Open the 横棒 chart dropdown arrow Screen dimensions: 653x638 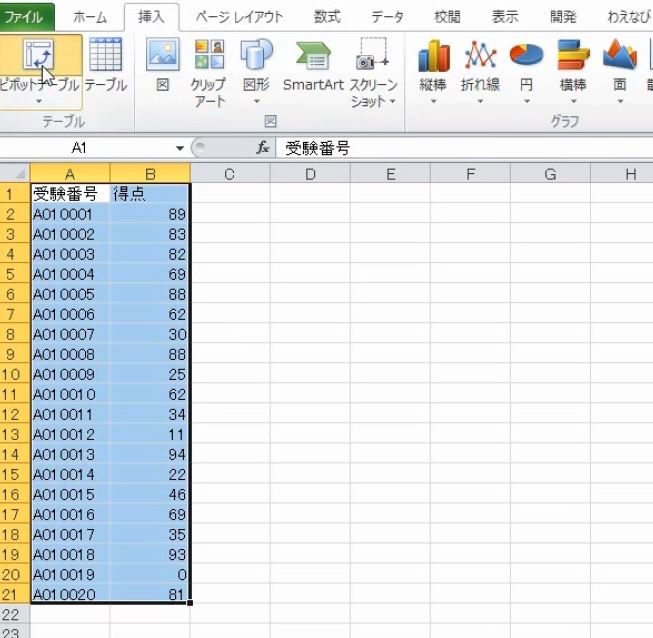pyautogui.click(x=573, y=101)
